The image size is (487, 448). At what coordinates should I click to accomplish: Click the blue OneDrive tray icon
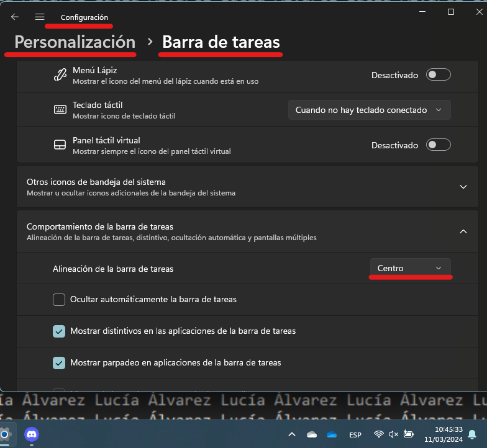click(332, 434)
